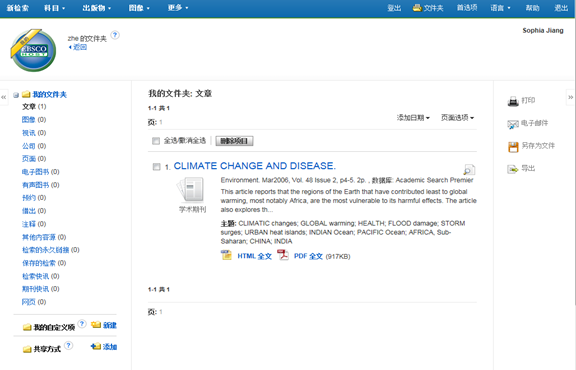Viewport: 576px width, 370px height.
Task: Select 页面 (0) in folder list
Action: (34, 159)
